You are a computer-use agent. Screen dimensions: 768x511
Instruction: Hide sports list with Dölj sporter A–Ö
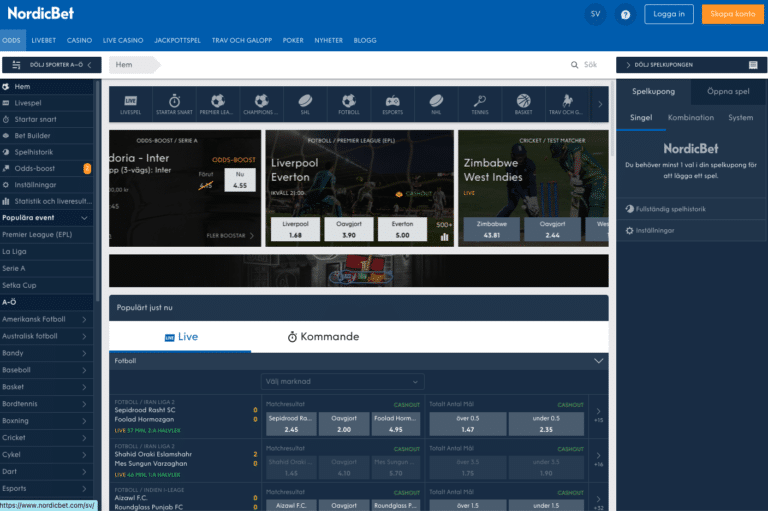[52, 65]
